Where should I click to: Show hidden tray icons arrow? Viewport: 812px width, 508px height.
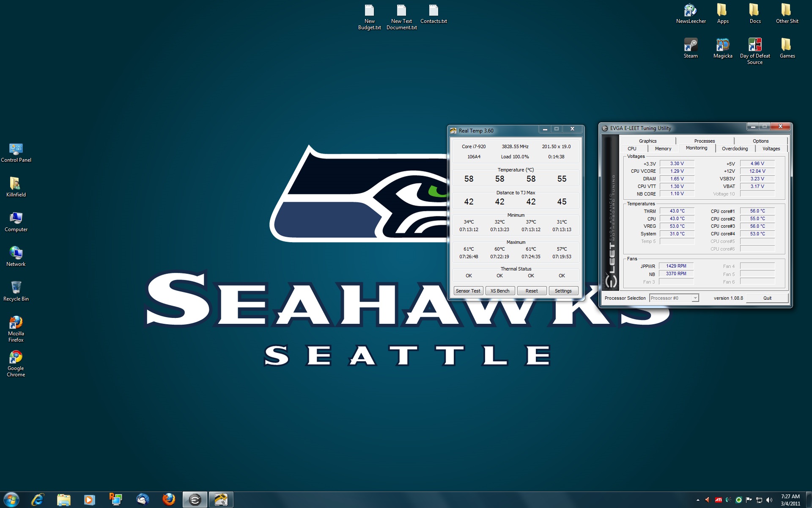pyautogui.click(x=698, y=500)
